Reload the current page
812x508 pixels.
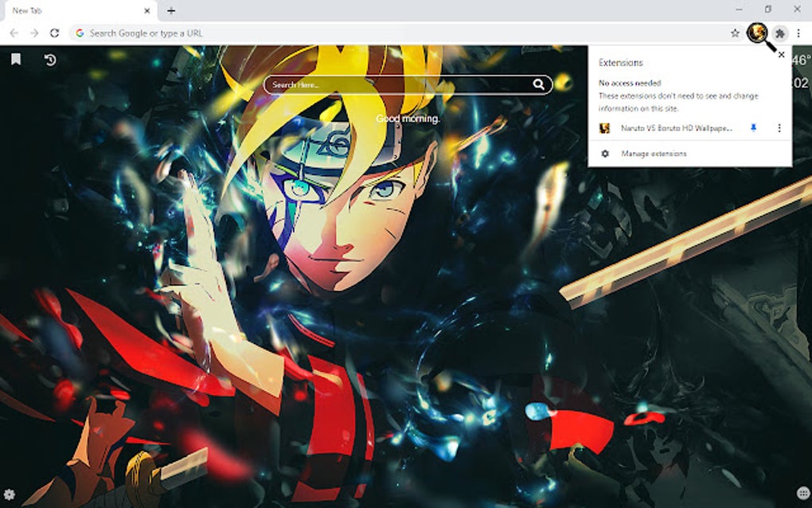pos(54,33)
